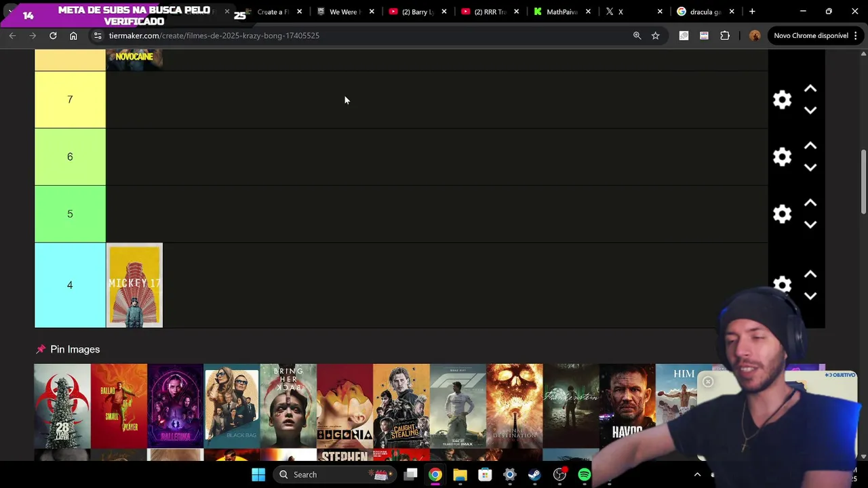Click Novo Chrome disponível update button
The width and height of the screenshot is (868, 488).
click(811, 35)
